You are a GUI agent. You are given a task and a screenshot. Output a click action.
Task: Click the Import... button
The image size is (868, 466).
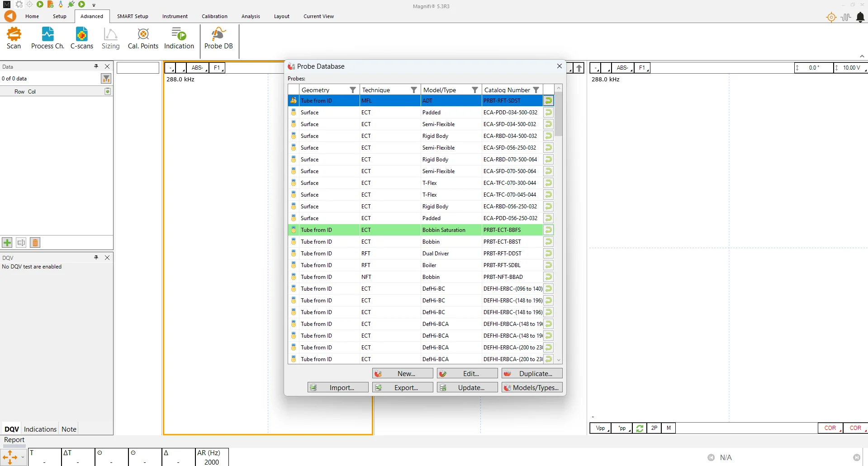point(338,387)
